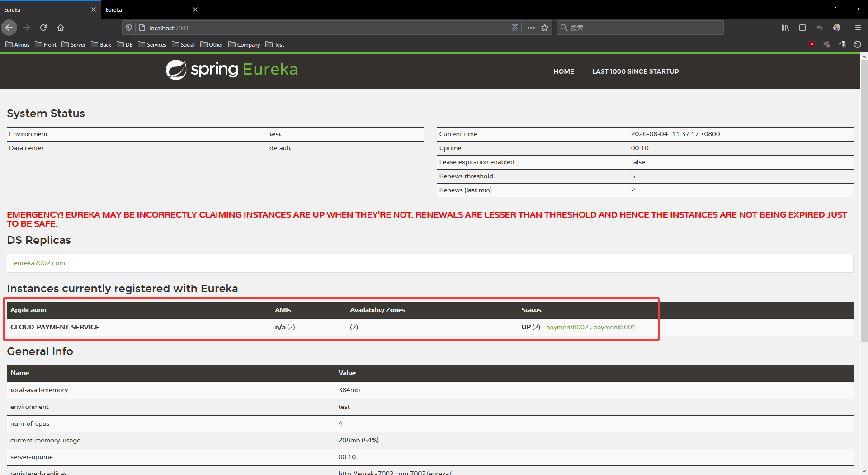Open the eureka7002.com replica link
Image resolution: width=868 pixels, height=475 pixels.
(39, 263)
